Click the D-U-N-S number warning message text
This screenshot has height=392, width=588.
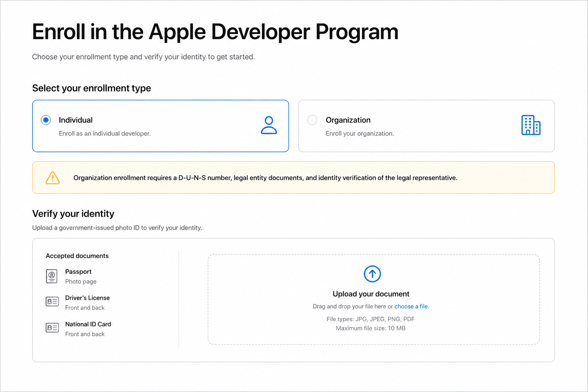tap(265, 178)
